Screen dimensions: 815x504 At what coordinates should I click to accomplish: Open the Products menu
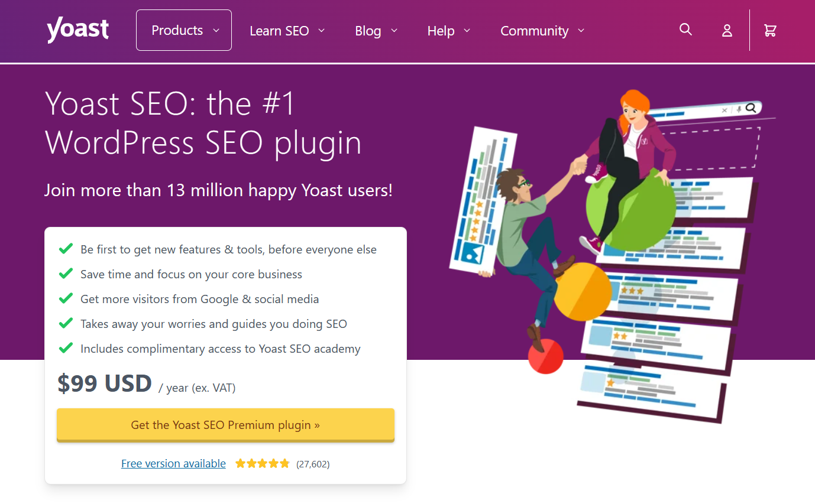[x=184, y=30]
